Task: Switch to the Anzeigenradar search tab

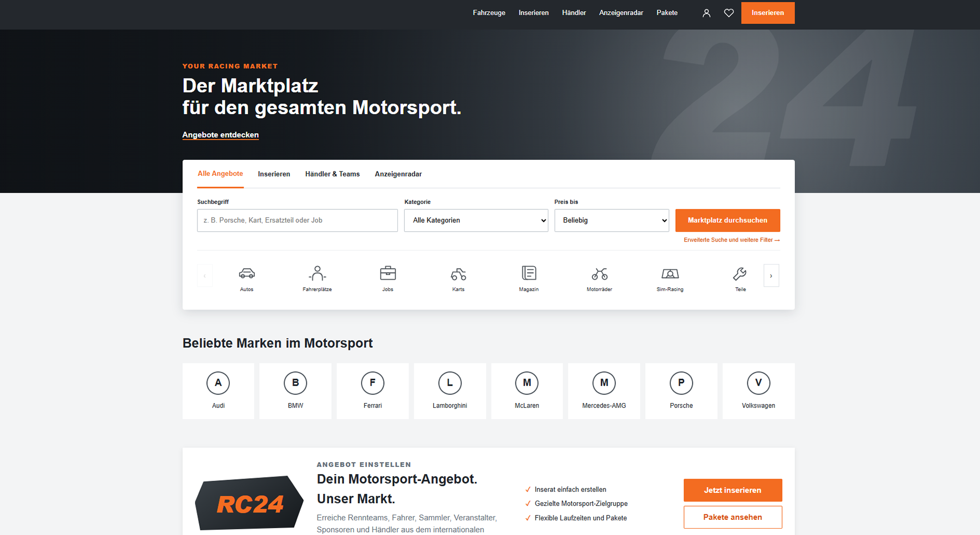Action: coord(398,174)
